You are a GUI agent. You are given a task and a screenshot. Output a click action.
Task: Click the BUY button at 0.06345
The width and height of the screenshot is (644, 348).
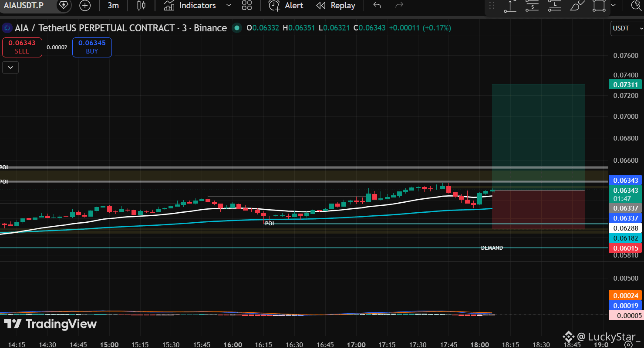(92, 47)
